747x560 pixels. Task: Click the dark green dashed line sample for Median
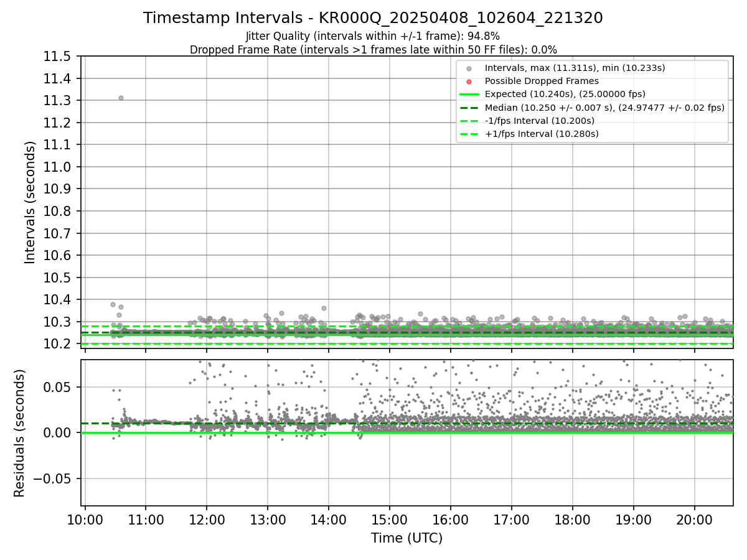pos(469,108)
